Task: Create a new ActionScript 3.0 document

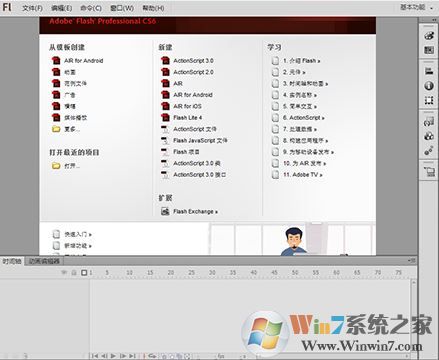Action: 193,61
